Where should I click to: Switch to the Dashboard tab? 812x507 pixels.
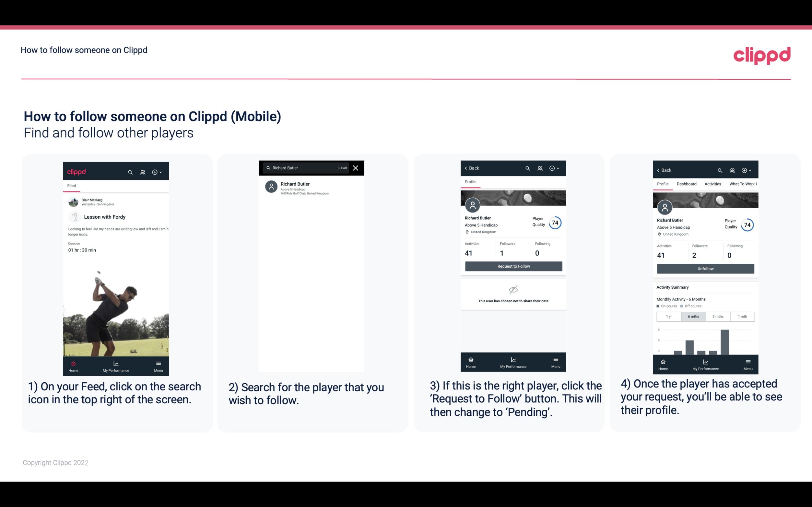pyautogui.click(x=687, y=183)
